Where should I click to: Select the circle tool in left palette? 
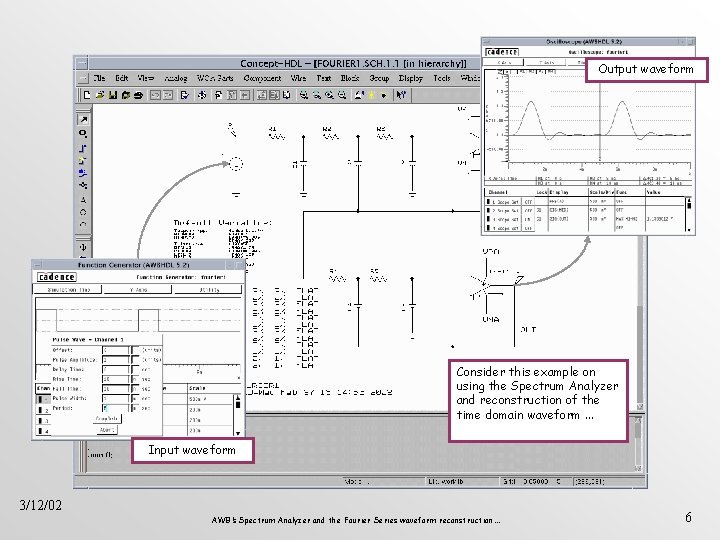click(x=83, y=213)
